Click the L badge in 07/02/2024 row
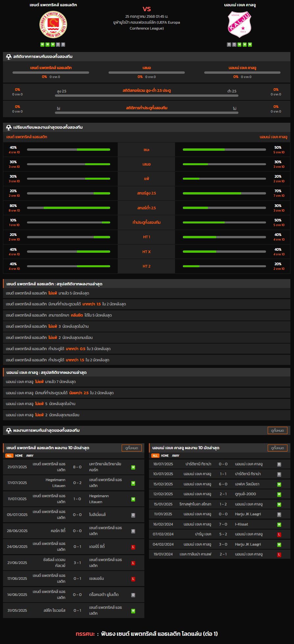The image size is (294, 644). [x=279, y=534]
